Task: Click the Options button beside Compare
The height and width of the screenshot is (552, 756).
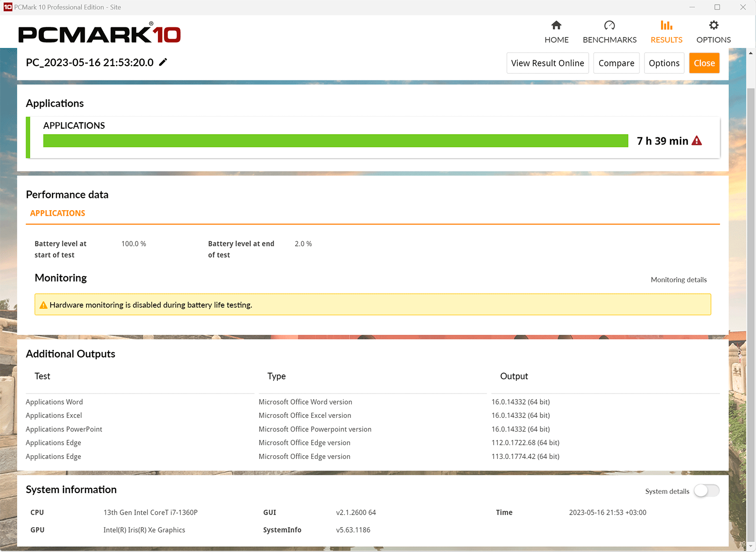Action: tap(664, 63)
